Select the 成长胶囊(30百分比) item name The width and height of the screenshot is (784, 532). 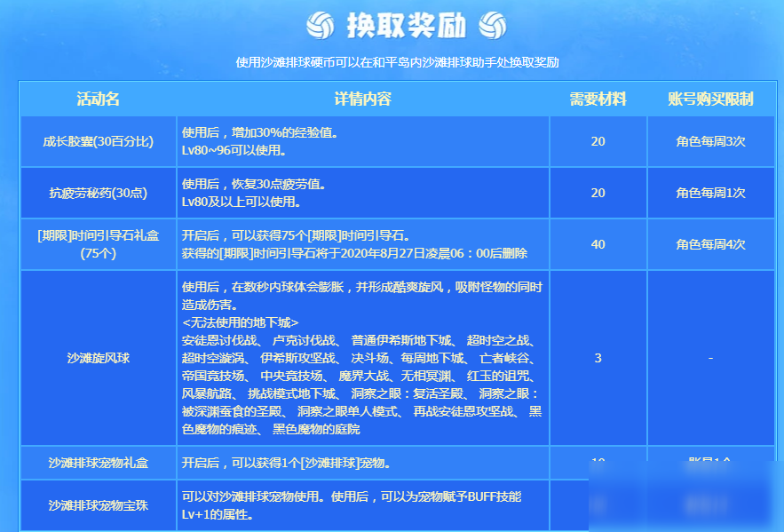pyautogui.click(x=98, y=142)
